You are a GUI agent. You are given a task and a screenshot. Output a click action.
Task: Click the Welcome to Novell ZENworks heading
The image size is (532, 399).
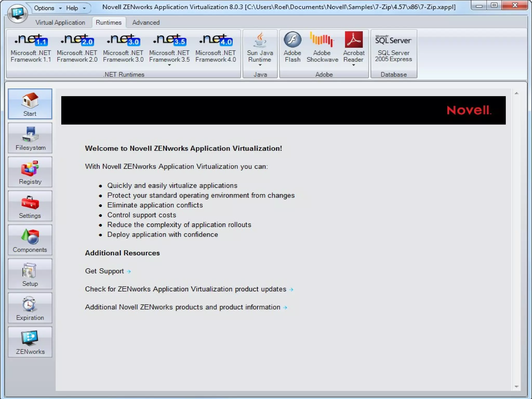(183, 148)
